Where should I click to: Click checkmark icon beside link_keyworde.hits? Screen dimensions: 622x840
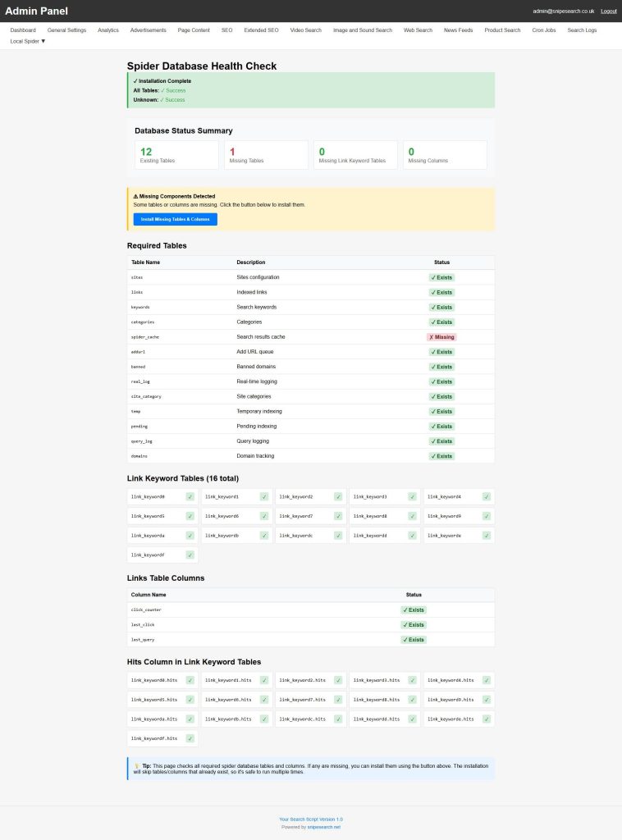(x=487, y=719)
